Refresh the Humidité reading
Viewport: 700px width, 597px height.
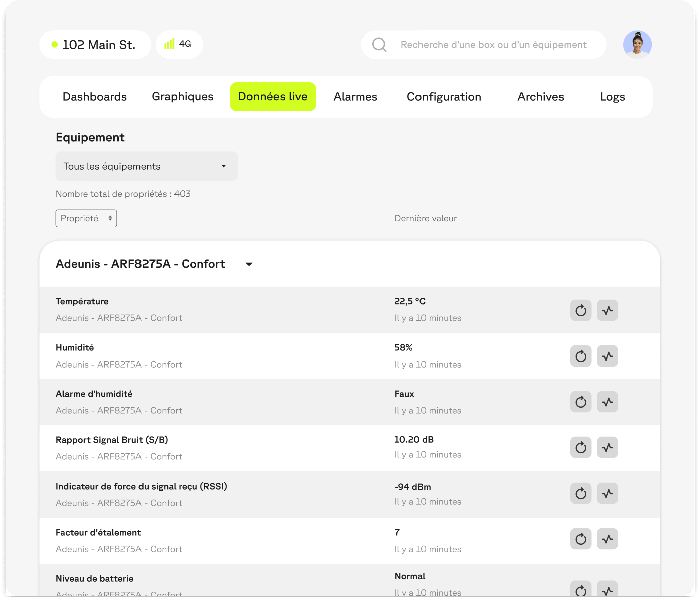coord(581,356)
